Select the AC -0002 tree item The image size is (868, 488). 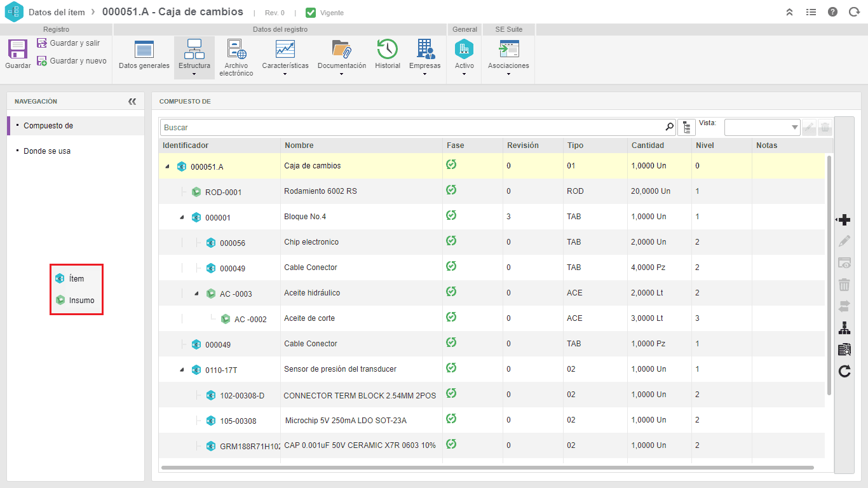coord(250,320)
